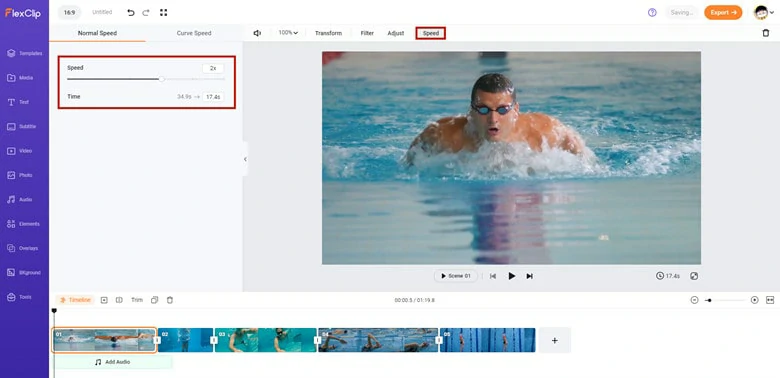
Task: Duplicate the scene with copy icon
Action: coord(154,300)
